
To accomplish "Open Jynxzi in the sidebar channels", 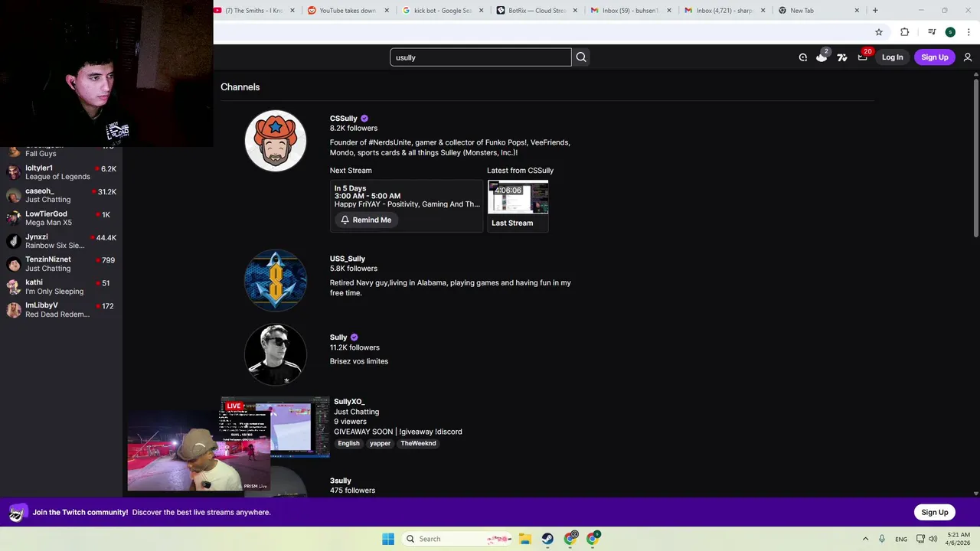I will [x=61, y=241].
